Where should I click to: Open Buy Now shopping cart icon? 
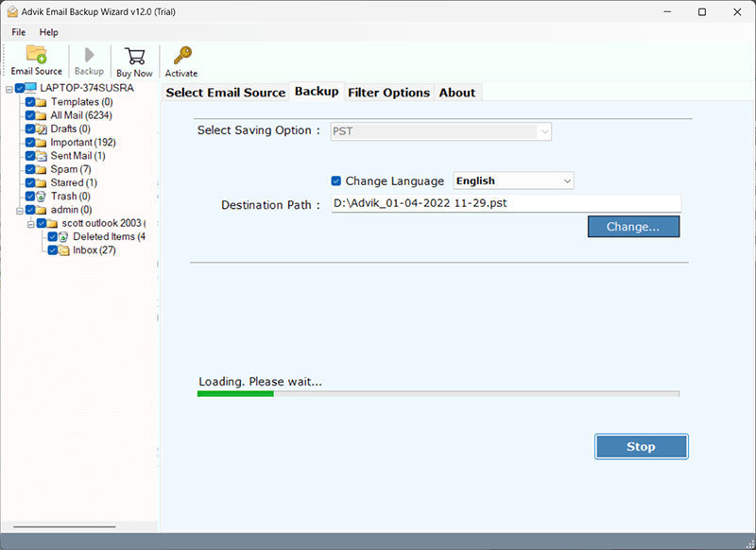point(134,56)
